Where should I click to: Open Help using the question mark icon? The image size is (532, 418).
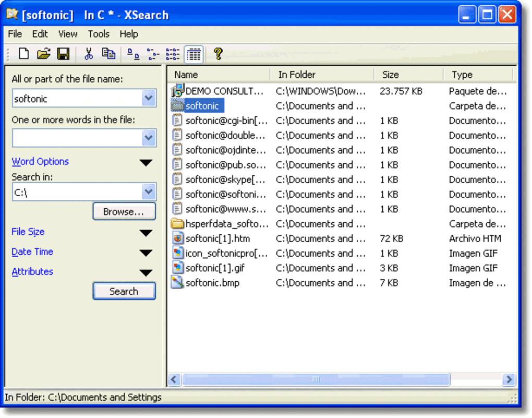[x=219, y=52]
